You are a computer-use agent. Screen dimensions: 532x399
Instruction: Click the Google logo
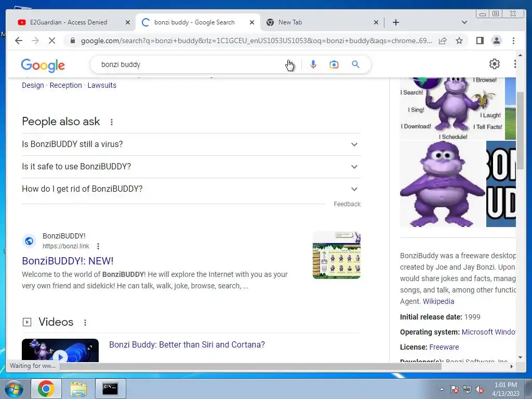(43, 65)
